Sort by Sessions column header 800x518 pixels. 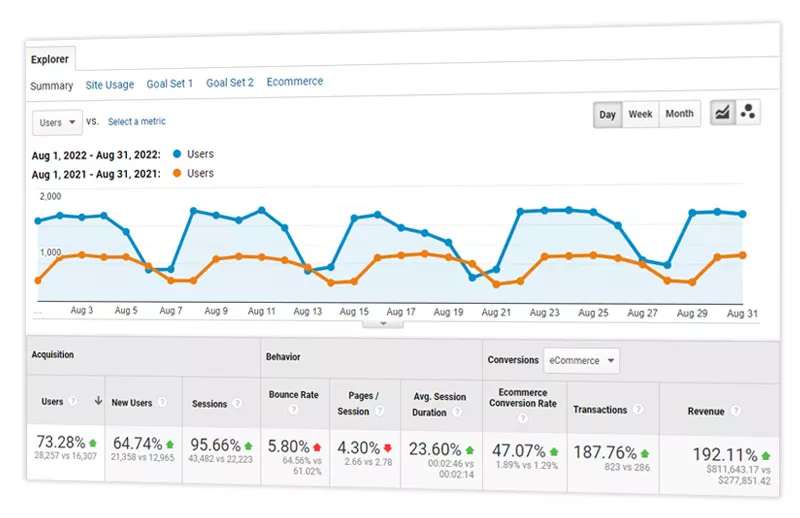tap(209, 404)
